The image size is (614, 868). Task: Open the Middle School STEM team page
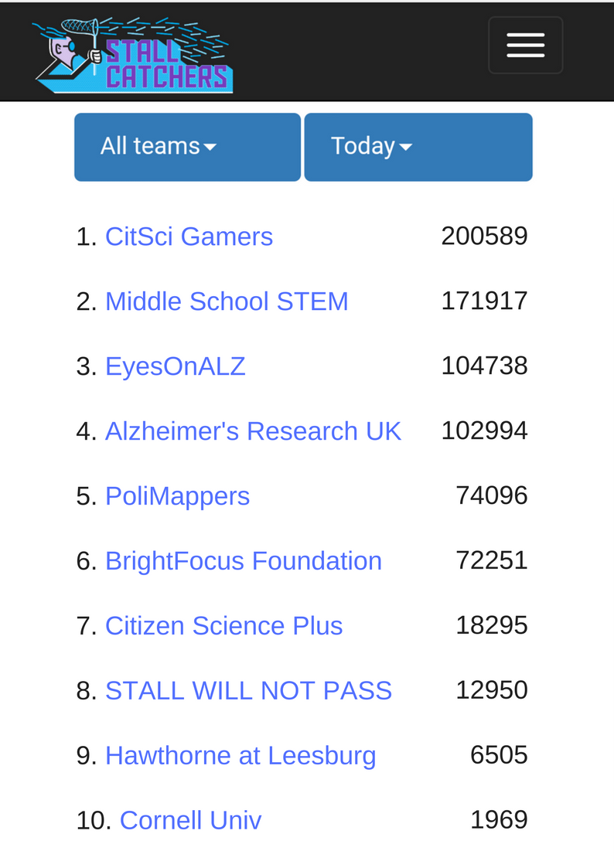(227, 301)
